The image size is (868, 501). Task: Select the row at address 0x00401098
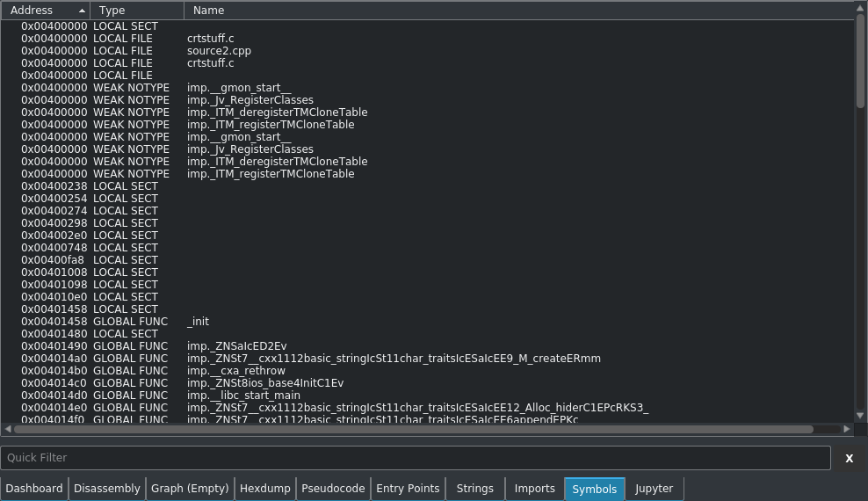[x=427, y=285]
